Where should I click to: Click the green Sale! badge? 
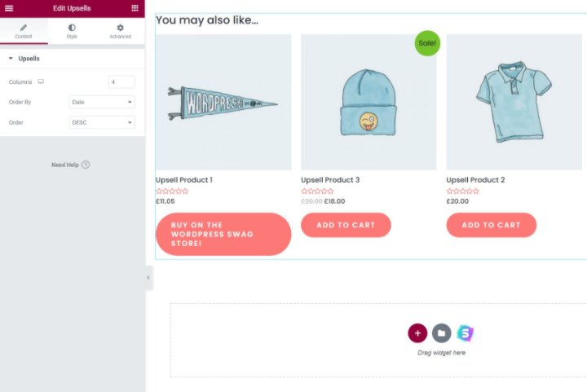[x=427, y=43]
